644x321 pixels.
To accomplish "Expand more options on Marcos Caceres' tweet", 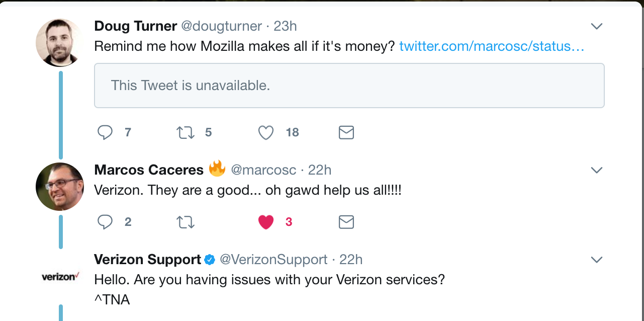I will pos(596,170).
